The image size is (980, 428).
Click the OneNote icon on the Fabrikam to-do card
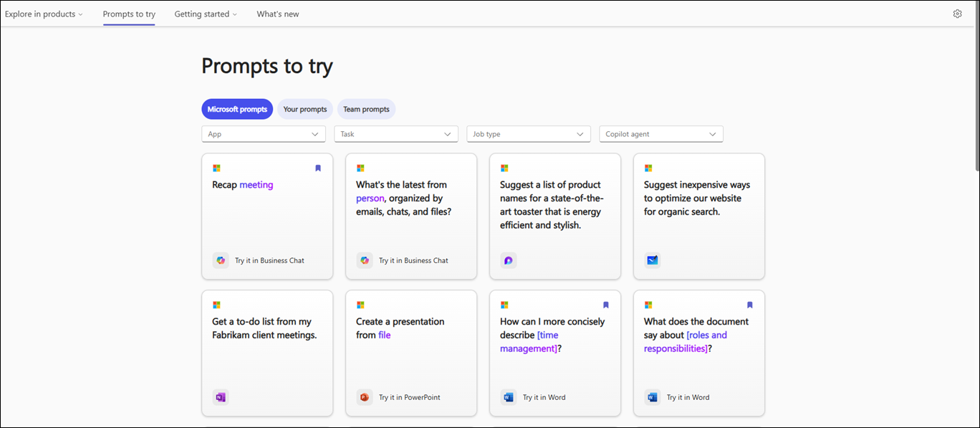(220, 396)
